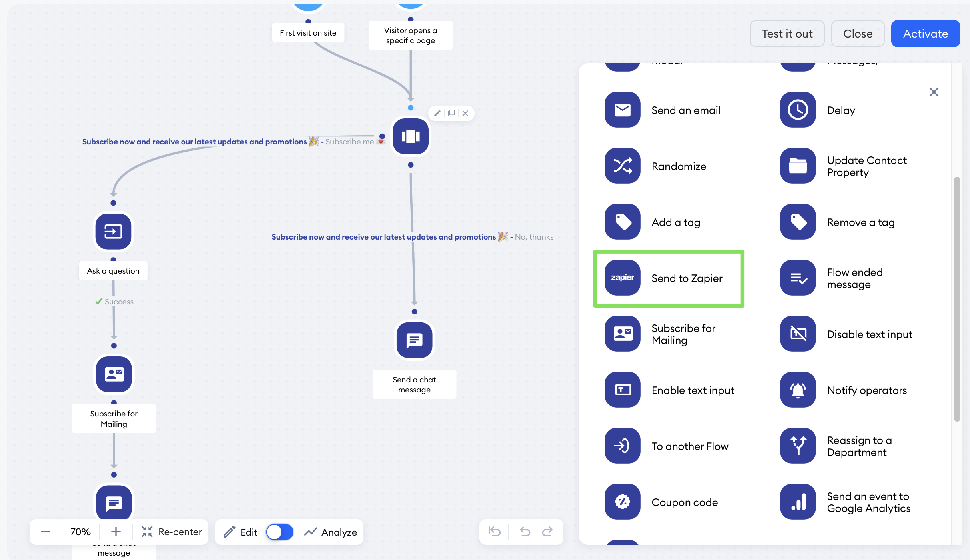Toggle between Edit and Analyze mode
This screenshot has width=970, height=560.
point(280,532)
